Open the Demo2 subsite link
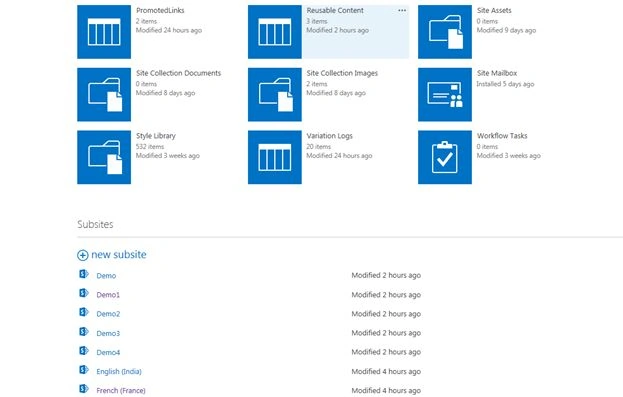The width and height of the screenshot is (623, 397). point(108,314)
